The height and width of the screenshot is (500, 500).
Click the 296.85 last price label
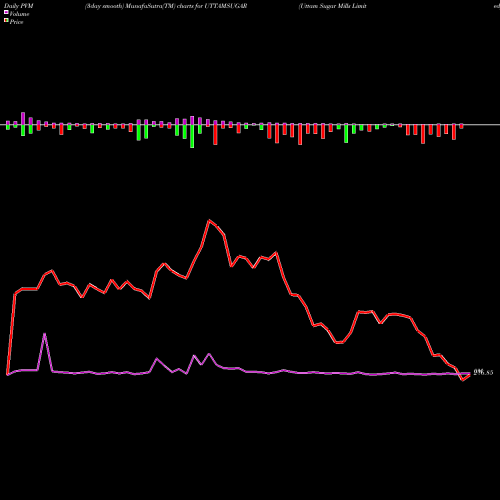[483, 372]
